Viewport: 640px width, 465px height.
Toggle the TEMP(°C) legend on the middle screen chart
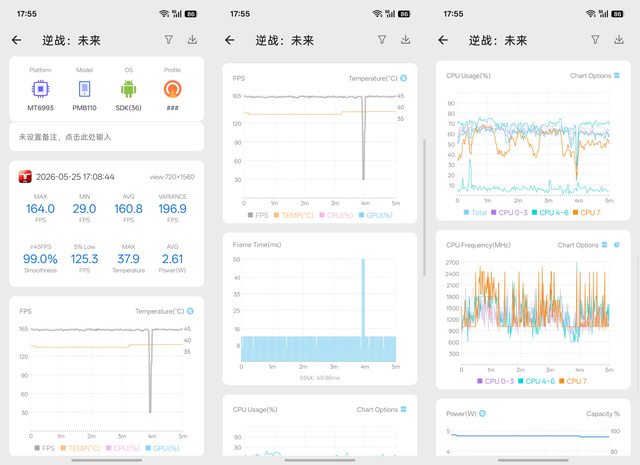click(x=294, y=215)
